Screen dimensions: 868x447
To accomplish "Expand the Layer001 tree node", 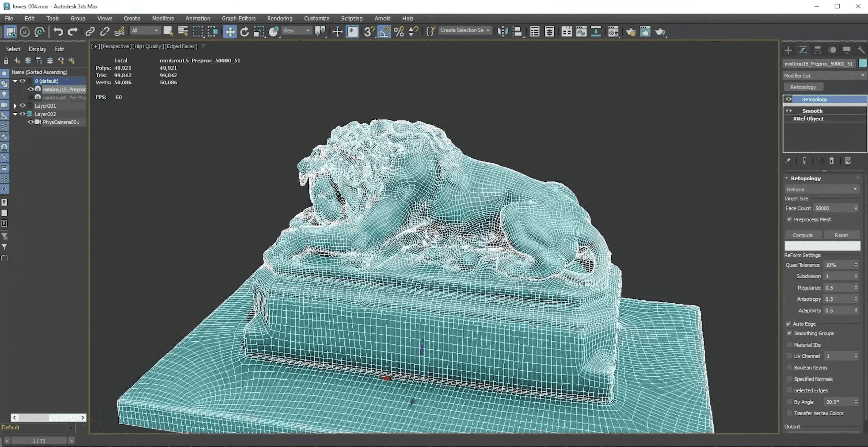I will click(x=15, y=106).
